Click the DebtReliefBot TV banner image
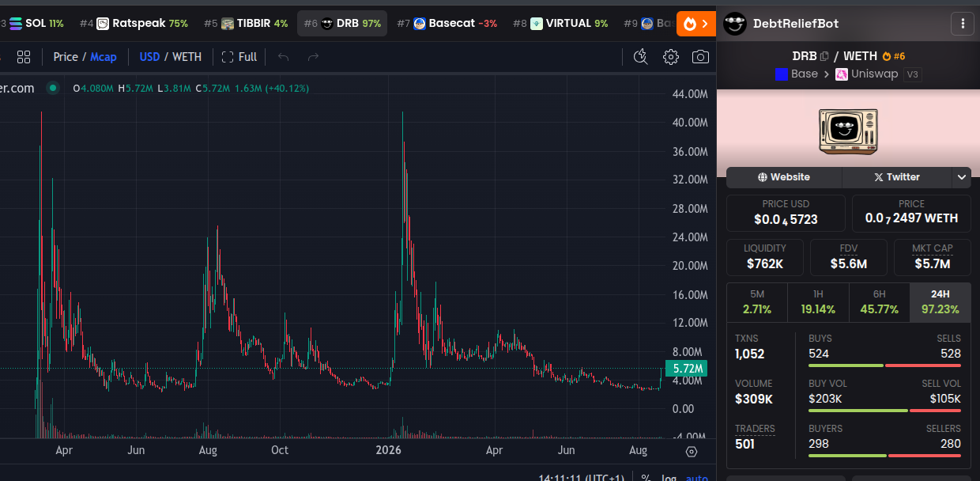The image size is (980, 481). click(x=848, y=131)
